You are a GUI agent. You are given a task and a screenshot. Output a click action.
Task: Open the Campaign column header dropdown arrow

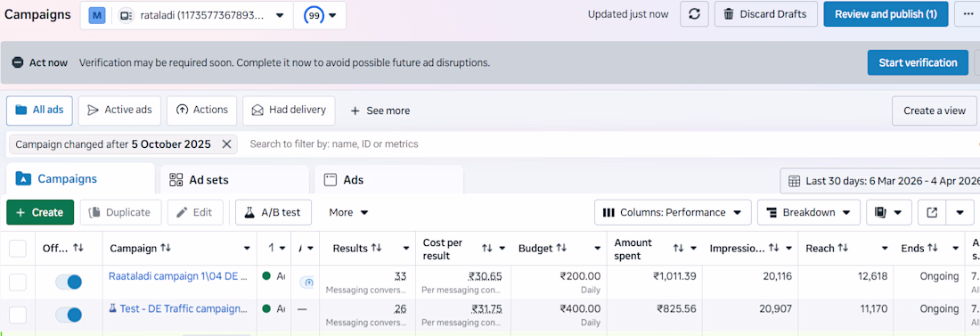pos(247,249)
